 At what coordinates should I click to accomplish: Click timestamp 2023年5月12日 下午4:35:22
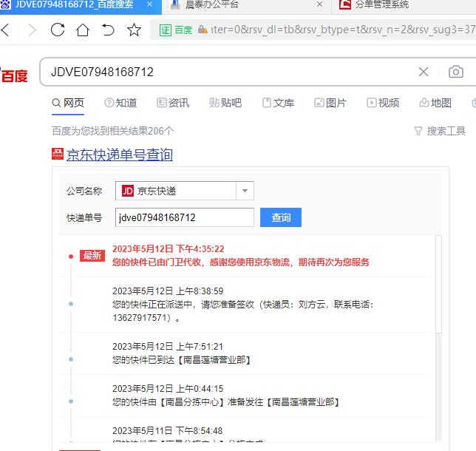click(x=169, y=249)
